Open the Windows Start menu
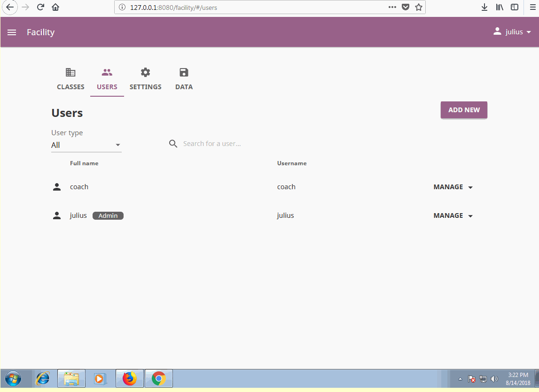The height and width of the screenshot is (392, 539). [x=13, y=378]
